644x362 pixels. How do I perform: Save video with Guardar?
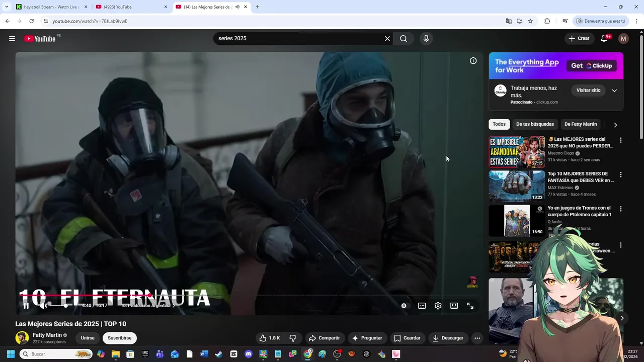pyautogui.click(x=407, y=338)
